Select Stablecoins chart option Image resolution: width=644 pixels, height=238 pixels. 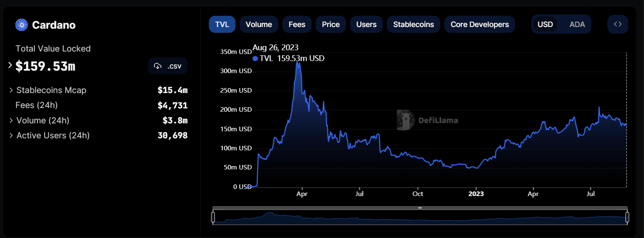coord(414,25)
